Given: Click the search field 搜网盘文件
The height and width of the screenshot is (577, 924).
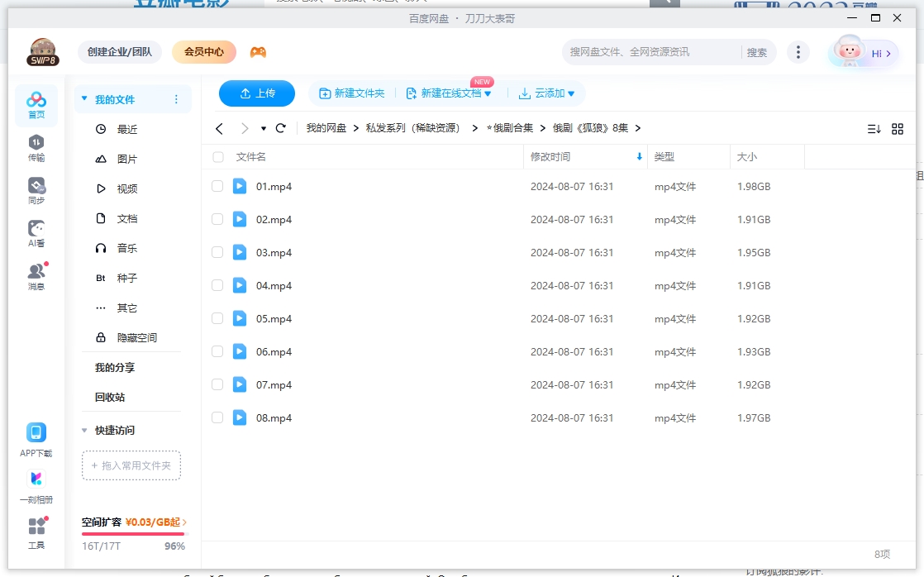Looking at the screenshot, I should click(x=652, y=52).
